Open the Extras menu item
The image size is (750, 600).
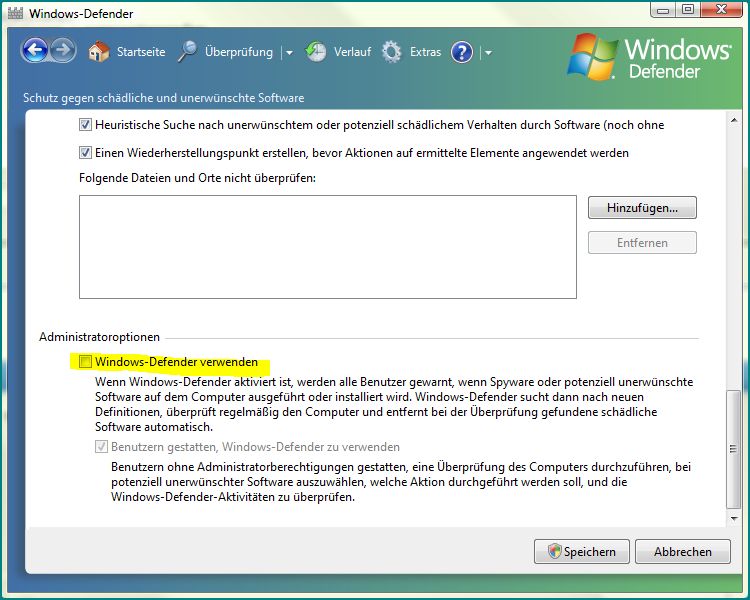(x=425, y=52)
